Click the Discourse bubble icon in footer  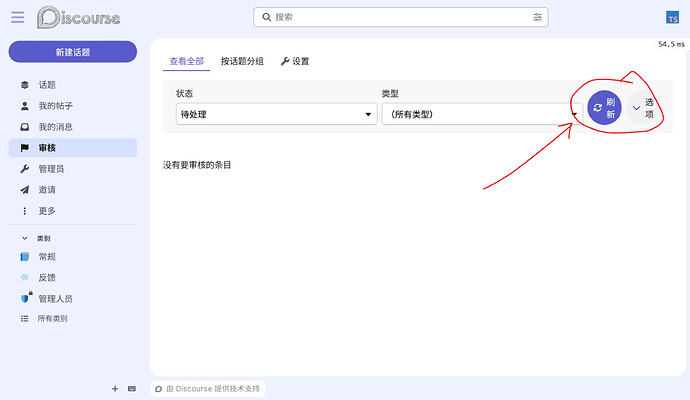pos(159,389)
